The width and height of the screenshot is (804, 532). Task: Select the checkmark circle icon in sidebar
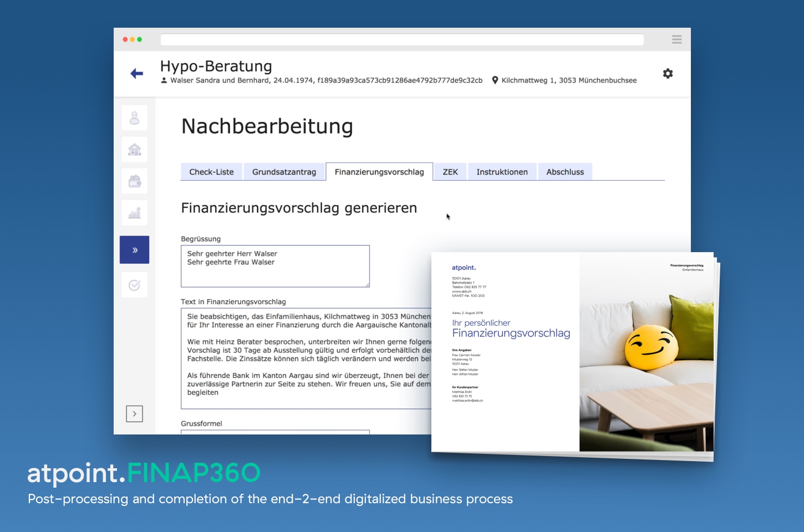click(x=135, y=285)
